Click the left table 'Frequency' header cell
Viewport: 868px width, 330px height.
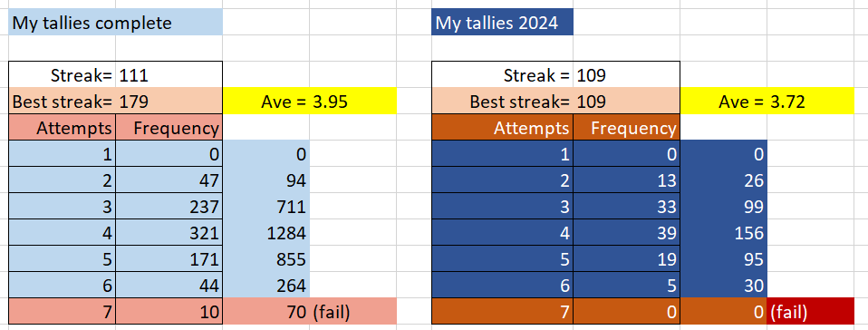pos(169,128)
